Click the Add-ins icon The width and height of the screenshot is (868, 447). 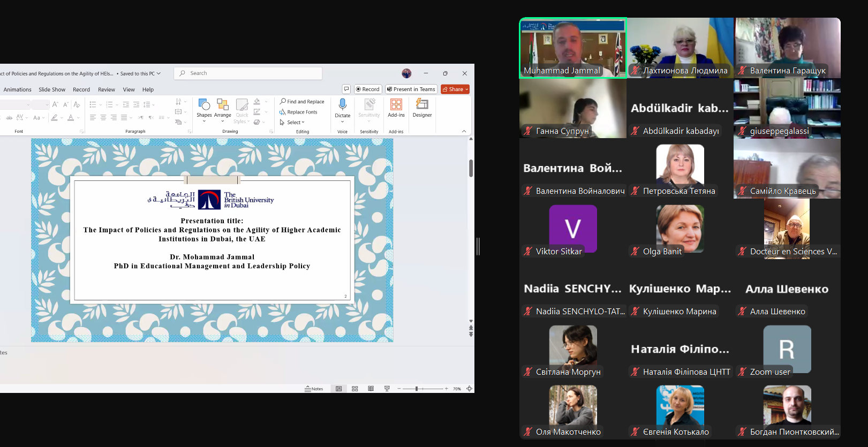[x=396, y=108]
